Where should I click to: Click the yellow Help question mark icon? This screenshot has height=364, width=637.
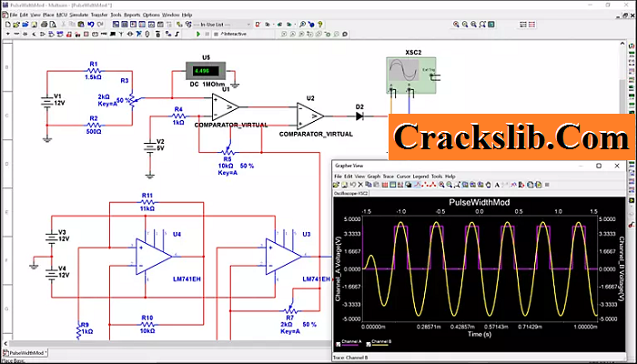pos(320,25)
